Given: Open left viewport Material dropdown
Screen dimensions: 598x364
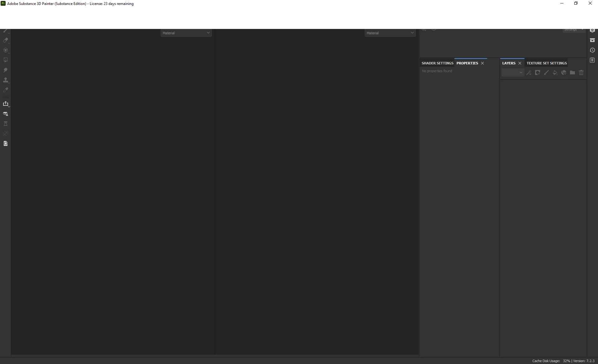Looking at the screenshot, I should tap(186, 33).
